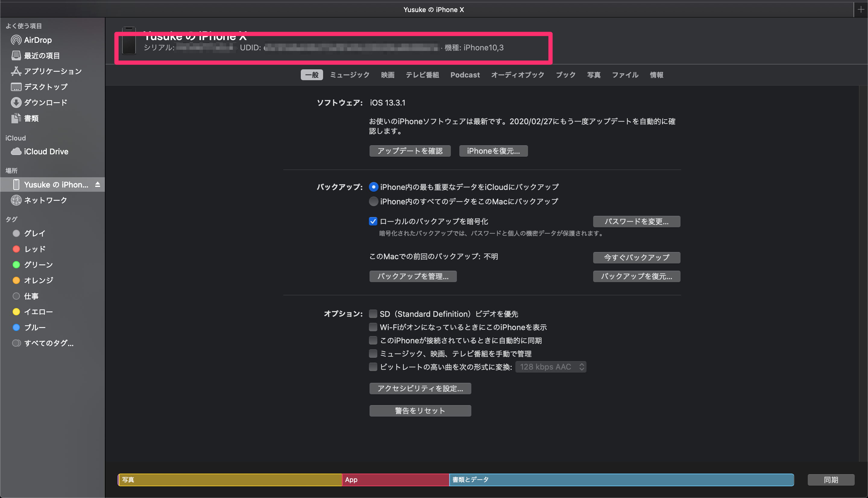The width and height of the screenshot is (868, 498).
Task: Select the グレイ tag dot
Action: (x=16, y=233)
